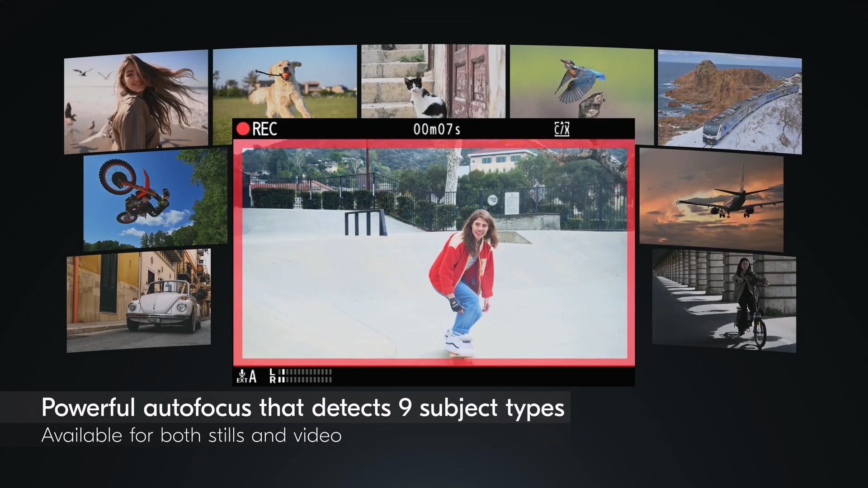The width and height of the screenshot is (868, 488).
Task: Select the dog with ball thumbnail
Action: tap(285, 81)
